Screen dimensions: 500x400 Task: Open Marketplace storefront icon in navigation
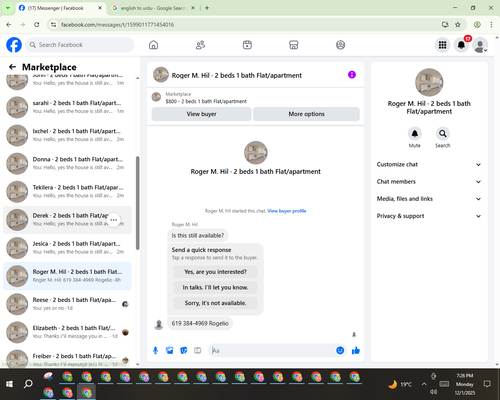294,45
